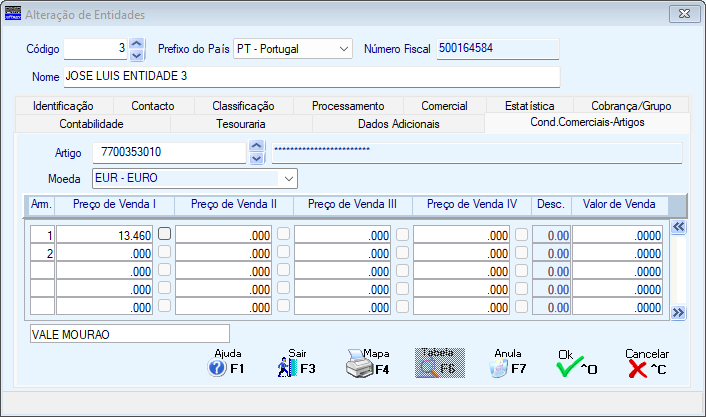The image size is (706, 417).
Task: Click the Valor de Venda column header
Action: point(620,204)
